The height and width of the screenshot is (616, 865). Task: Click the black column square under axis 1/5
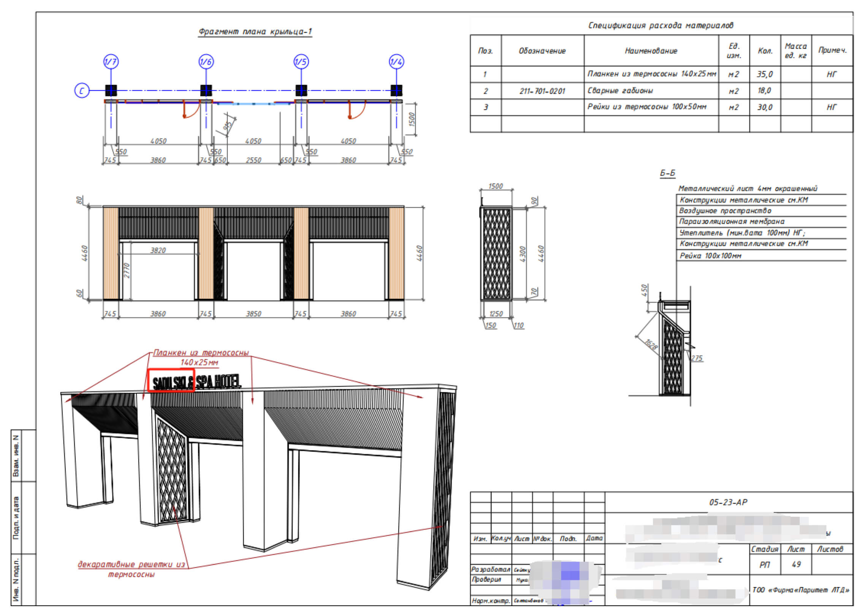coord(301,90)
